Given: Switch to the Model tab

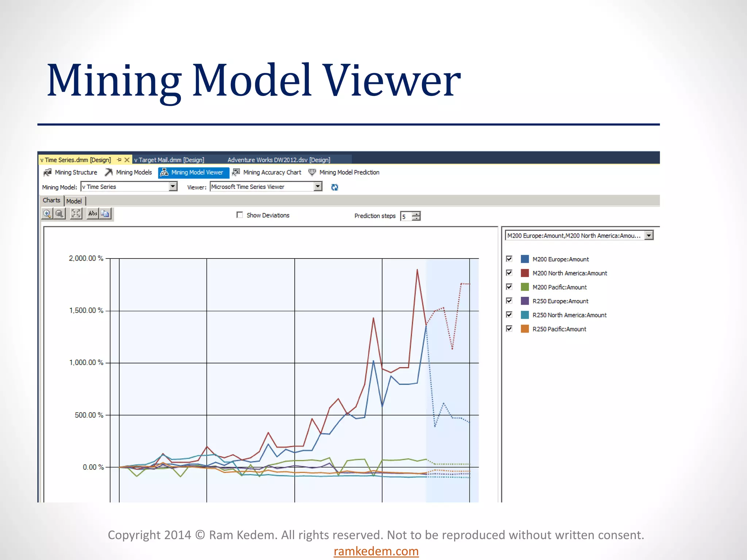Looking at the screenshot, I should click(74, 201).
